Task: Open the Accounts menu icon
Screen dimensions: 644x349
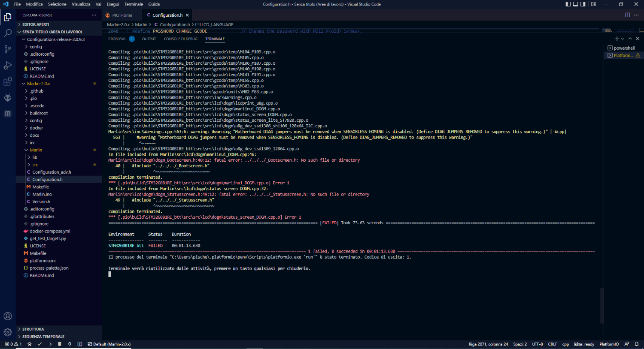Action: pos(8,316)
